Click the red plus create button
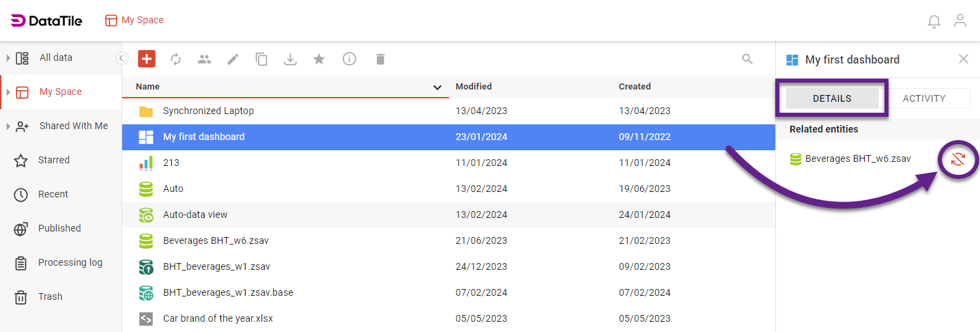 (147, 59)
